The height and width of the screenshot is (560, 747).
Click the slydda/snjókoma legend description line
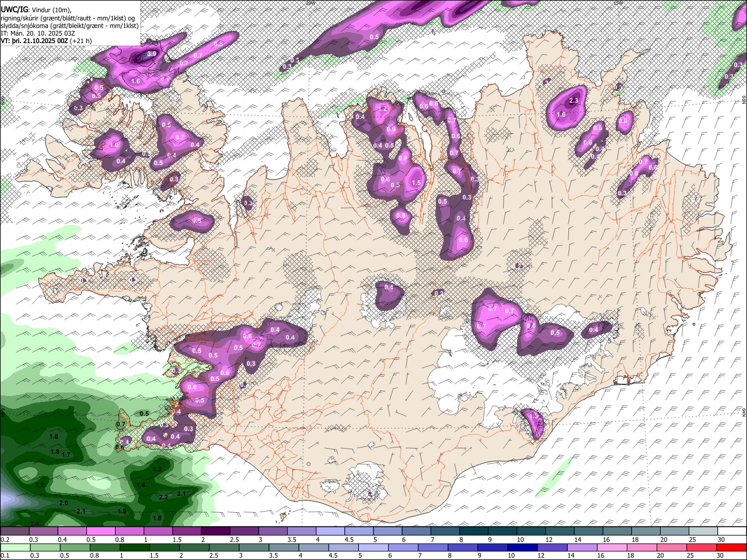(x=69, y=26)
